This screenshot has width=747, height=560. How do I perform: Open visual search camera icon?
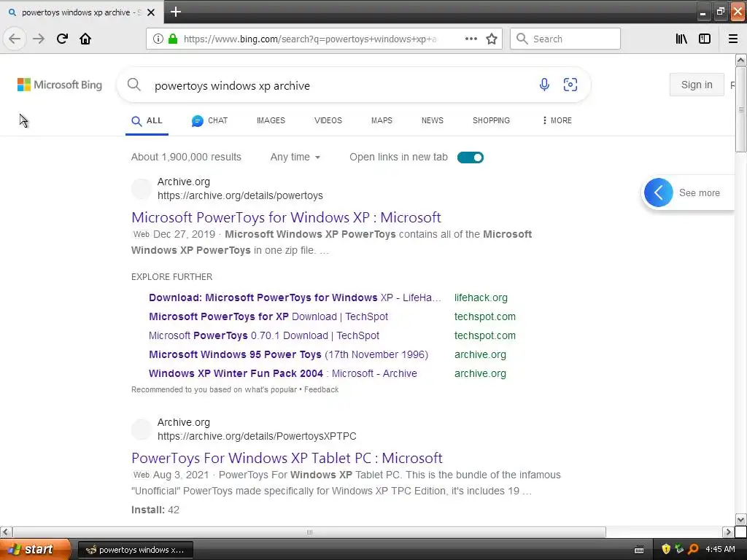(x=570, y=85)
